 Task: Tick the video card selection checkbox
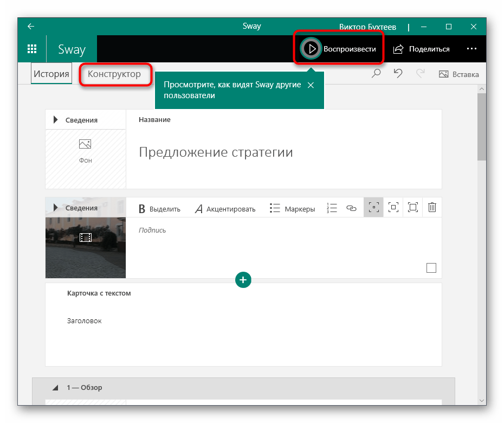pyautogui.click(x=431, y=268)
